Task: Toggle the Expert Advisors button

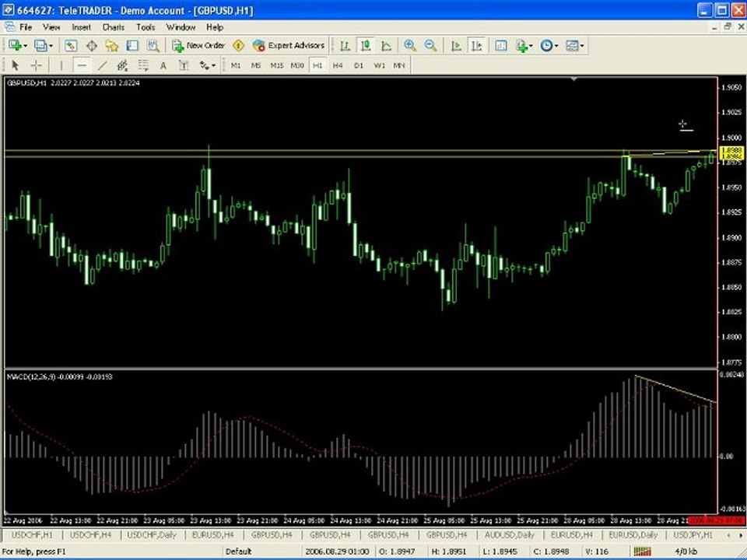Action: [x=289, y=46]
